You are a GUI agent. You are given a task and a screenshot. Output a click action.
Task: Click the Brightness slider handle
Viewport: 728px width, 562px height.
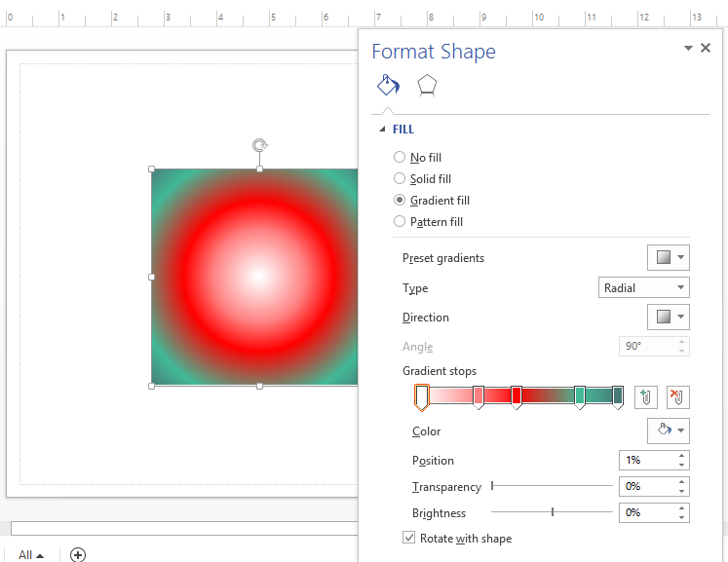[x=553, y=511]
